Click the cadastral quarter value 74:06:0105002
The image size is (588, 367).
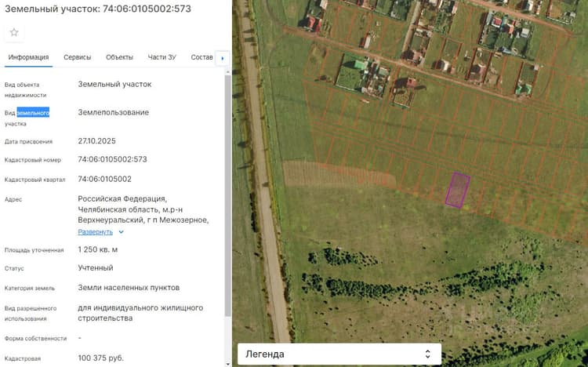click(x=104, y=179)
